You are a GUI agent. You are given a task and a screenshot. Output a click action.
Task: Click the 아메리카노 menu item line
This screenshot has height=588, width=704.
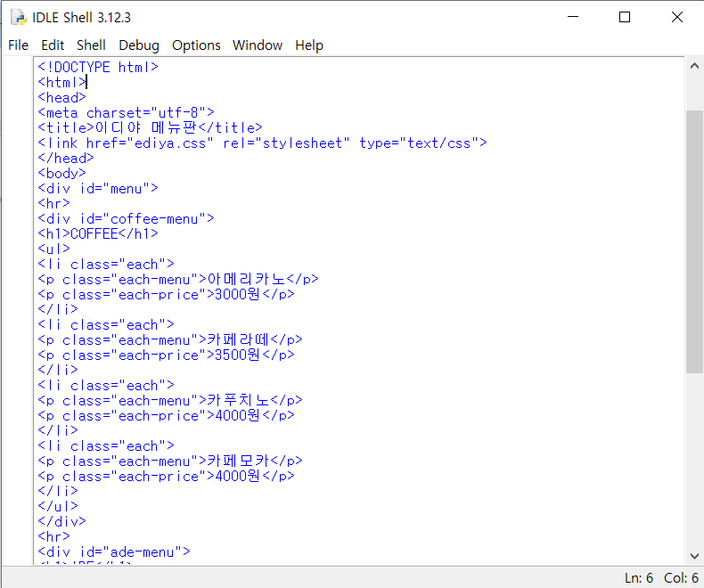coord(178,280)
